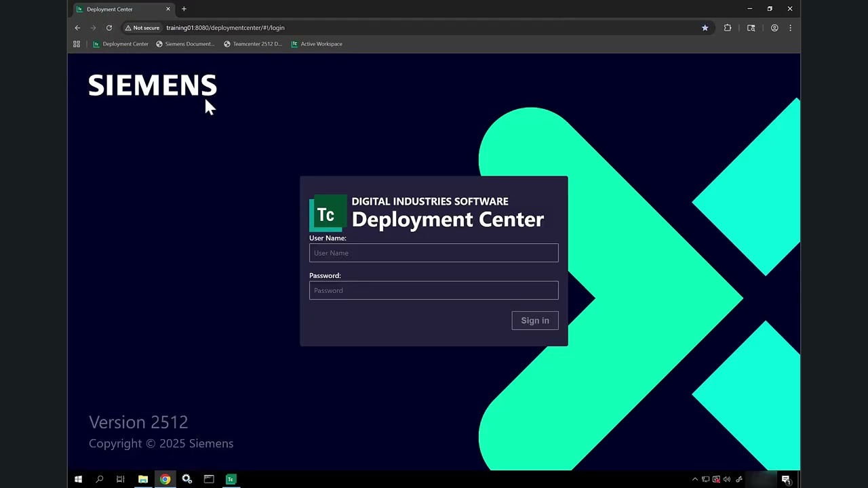Click the red-flagged tray icon
Image resolution: width=868 pixels, height=488 pixels.
click(716, 479)
